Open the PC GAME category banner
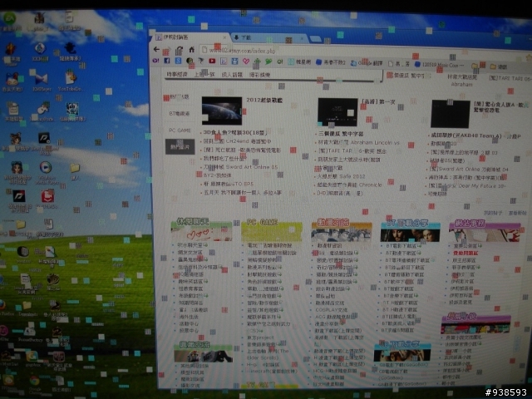Viewport: 532px width, 399px height. tap(272, 231)
